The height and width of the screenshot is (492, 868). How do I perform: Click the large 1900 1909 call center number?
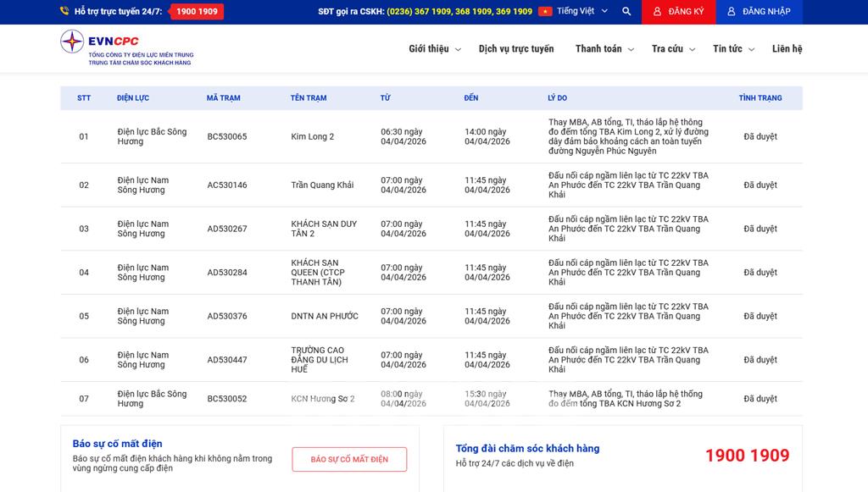(x=747, y=456)
